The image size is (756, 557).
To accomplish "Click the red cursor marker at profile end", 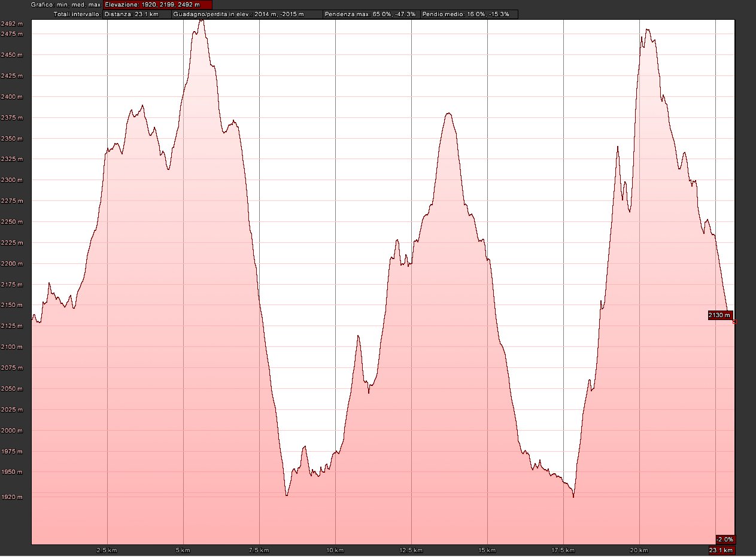I will pos(734,322).
